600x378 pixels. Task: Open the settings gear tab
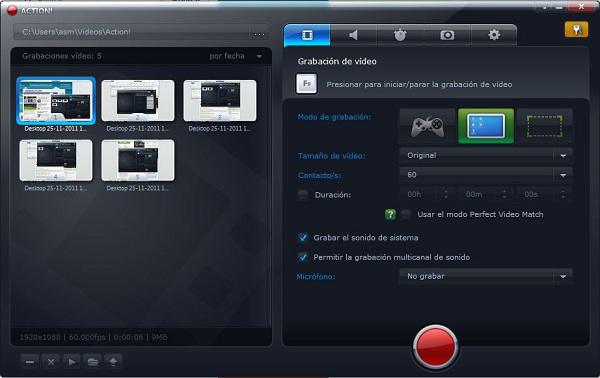click(494, 35)
